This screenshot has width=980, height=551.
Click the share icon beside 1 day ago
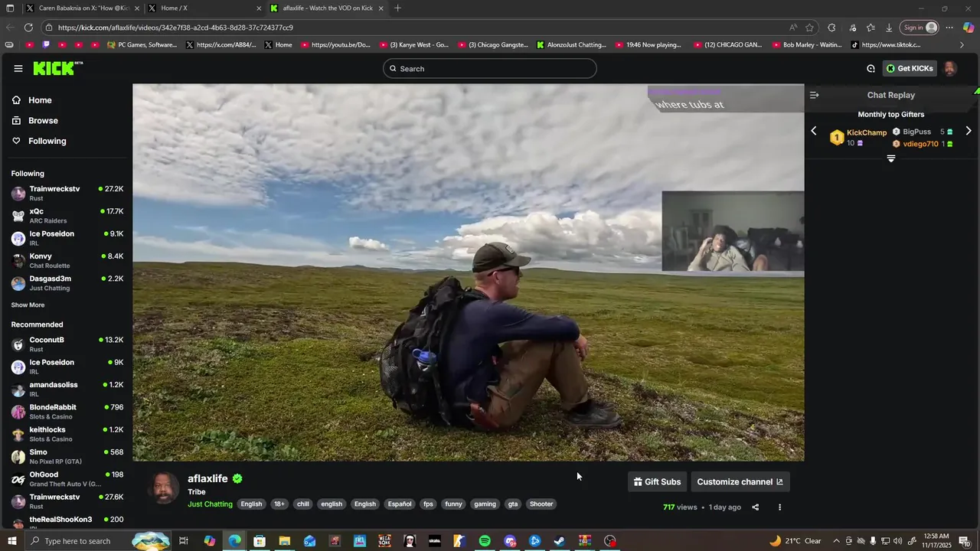point(755,507)
